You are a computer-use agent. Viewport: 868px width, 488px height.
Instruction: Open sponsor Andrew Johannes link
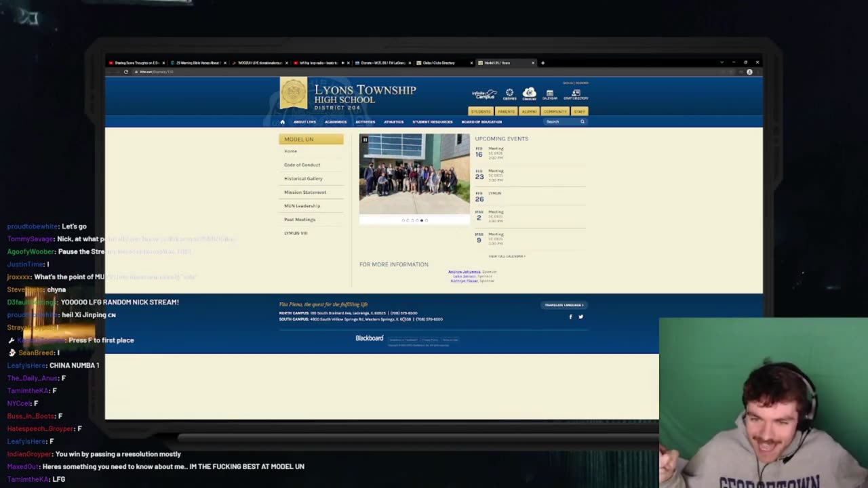(464, 272)
